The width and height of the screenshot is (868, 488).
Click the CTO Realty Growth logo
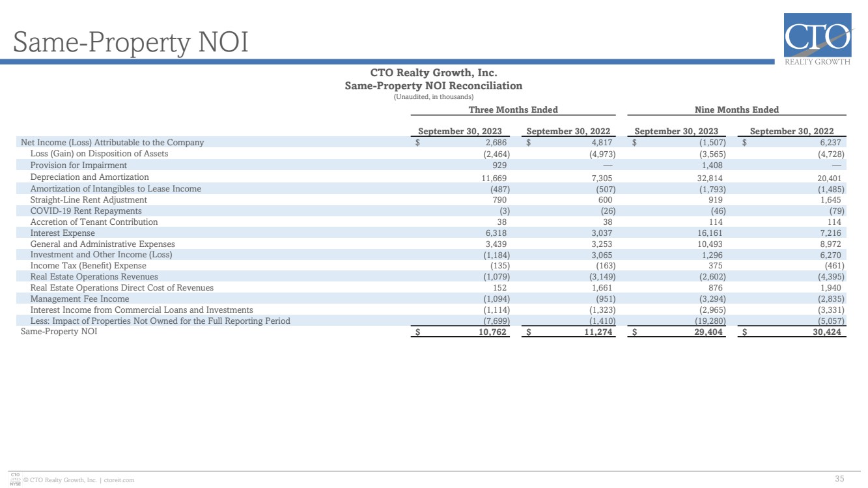[x=818, y=39]
